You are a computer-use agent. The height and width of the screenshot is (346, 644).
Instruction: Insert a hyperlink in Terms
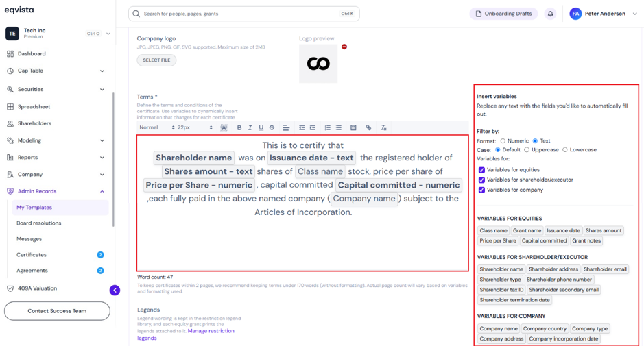pyautogui.click(x=368, y=127)
